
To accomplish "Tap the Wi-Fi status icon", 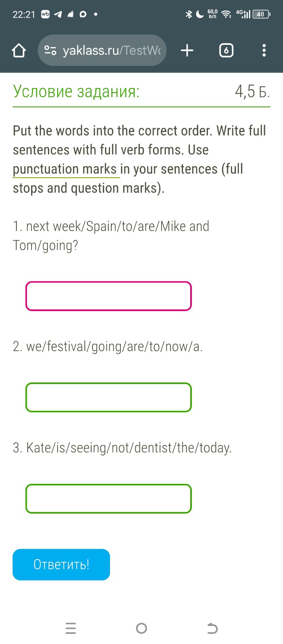I will click(226, 15).
